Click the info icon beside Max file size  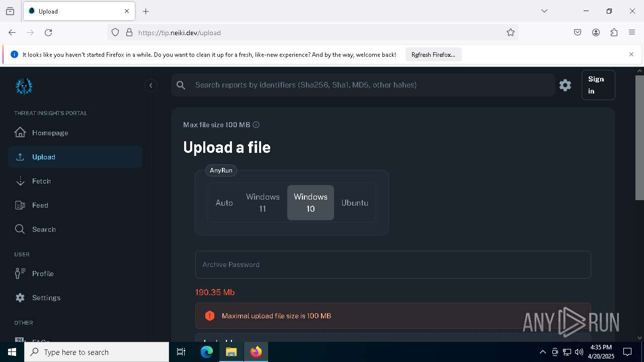256,125
